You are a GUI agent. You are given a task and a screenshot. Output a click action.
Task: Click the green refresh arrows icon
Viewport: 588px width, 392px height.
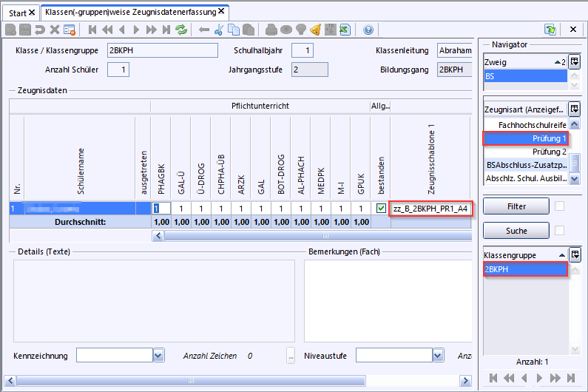181,30
